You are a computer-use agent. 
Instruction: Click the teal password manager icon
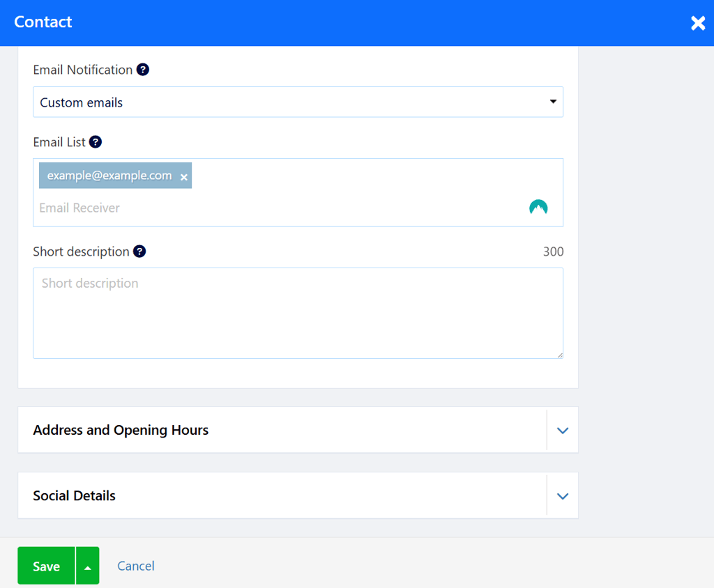point(538,208)
